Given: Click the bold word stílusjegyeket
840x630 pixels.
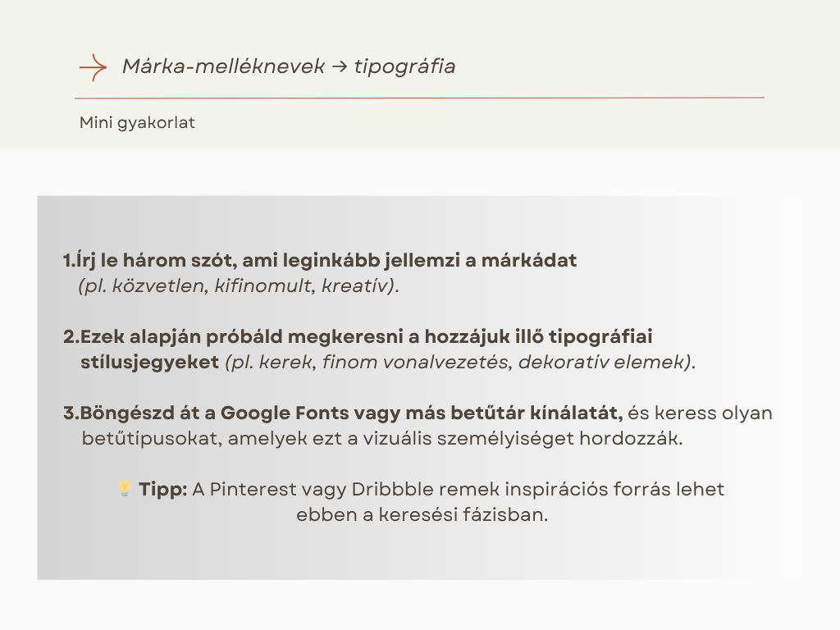Looking at the screenshot, I should (150, 362).
